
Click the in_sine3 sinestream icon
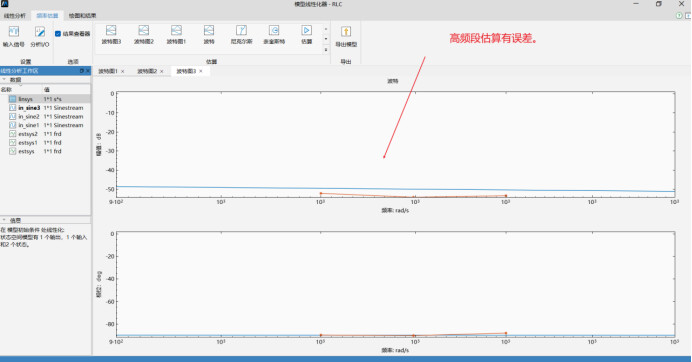[x=12, y=108]
